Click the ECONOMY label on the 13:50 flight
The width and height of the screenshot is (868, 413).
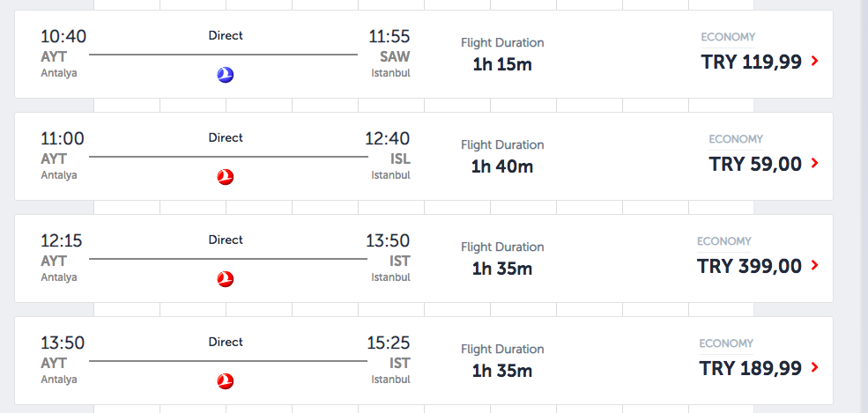click(726, 343)
